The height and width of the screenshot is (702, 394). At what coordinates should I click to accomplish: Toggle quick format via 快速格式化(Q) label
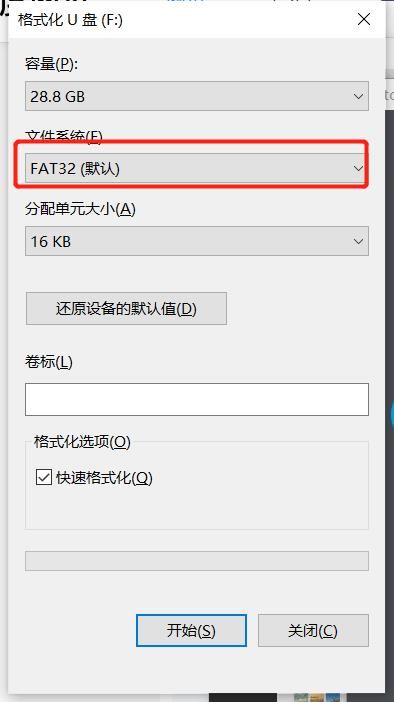point(104,478)
